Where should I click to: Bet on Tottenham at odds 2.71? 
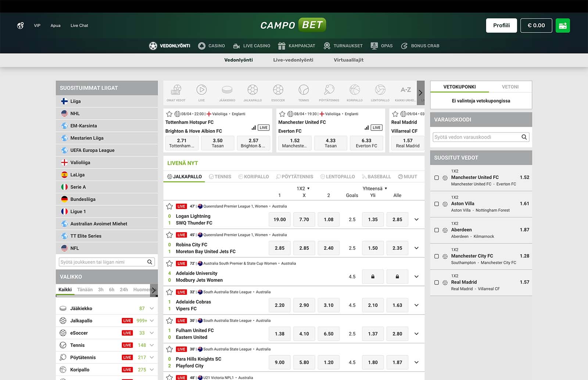pyautogui.click(x=182, y=143)
